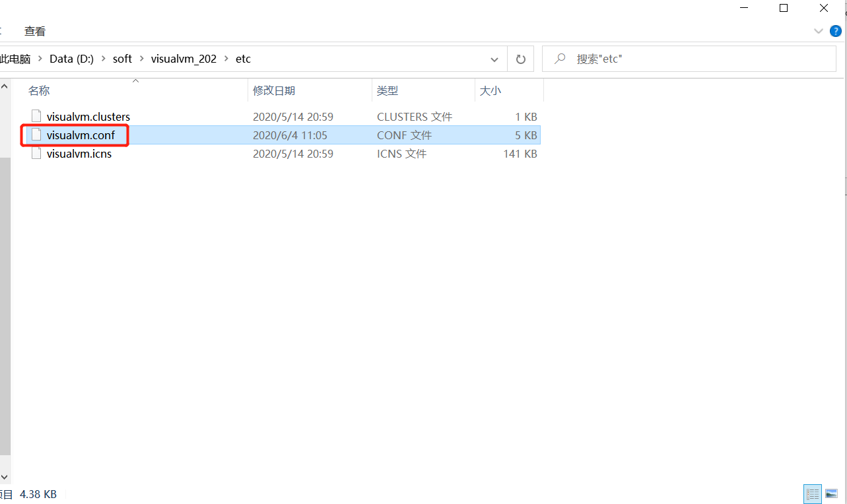Click the visualvm.clusters file icon
Viewport: 847px width, 504px height.
click(36, 116)
